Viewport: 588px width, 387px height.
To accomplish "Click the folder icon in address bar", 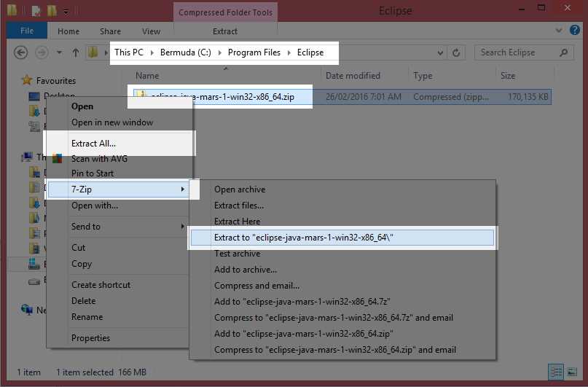I will pos(93,52).
